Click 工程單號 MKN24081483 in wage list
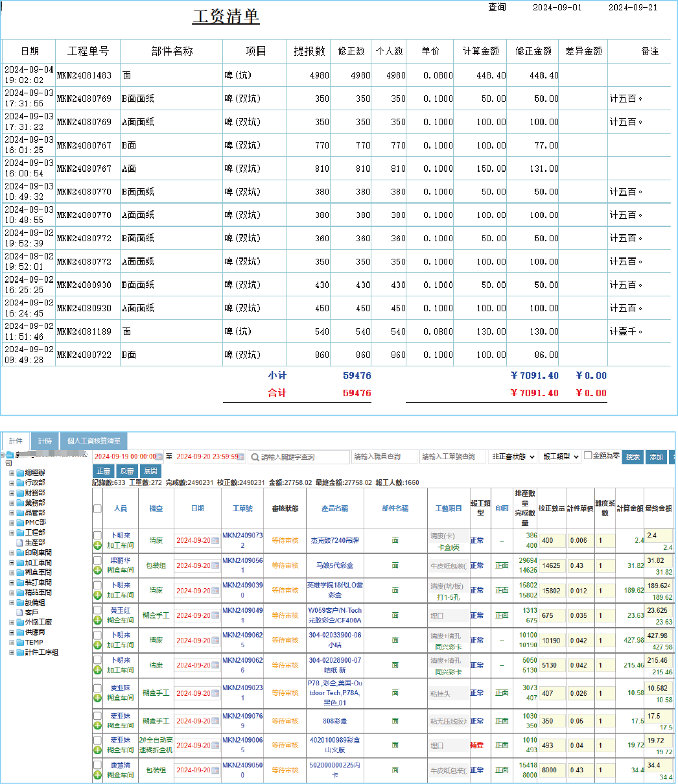678x784 pixels. (84, 75)
